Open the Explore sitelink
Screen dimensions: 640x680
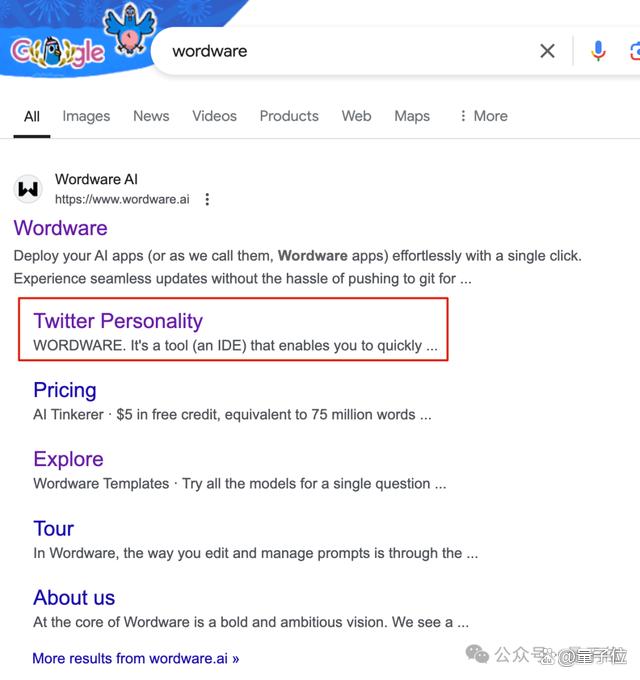coord(68,459)
